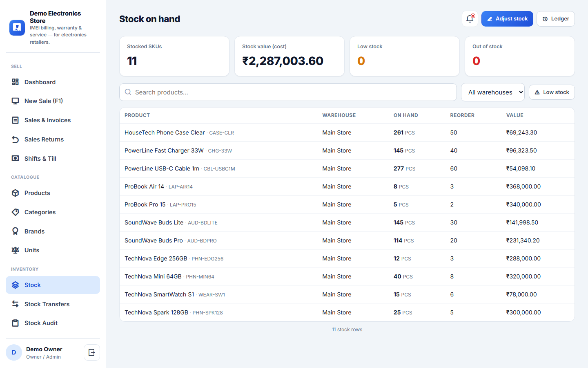This screenshot has width=588, height=368.
Task: Click the Products cube icon
Action: [x=16, y=193]
